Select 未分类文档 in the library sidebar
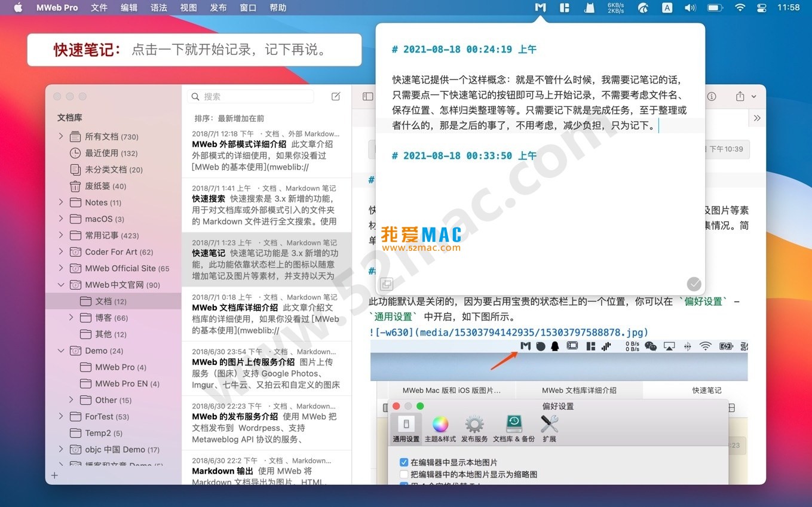 point(114,170)
